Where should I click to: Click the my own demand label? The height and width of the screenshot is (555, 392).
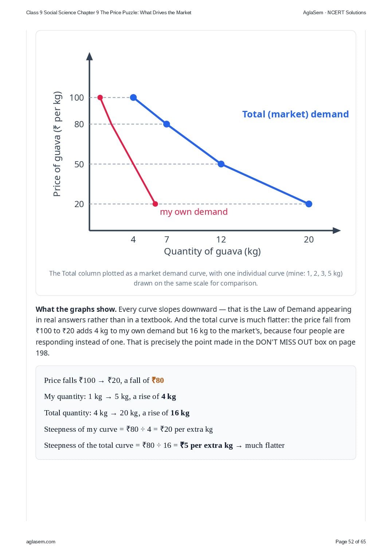point(194,212)
